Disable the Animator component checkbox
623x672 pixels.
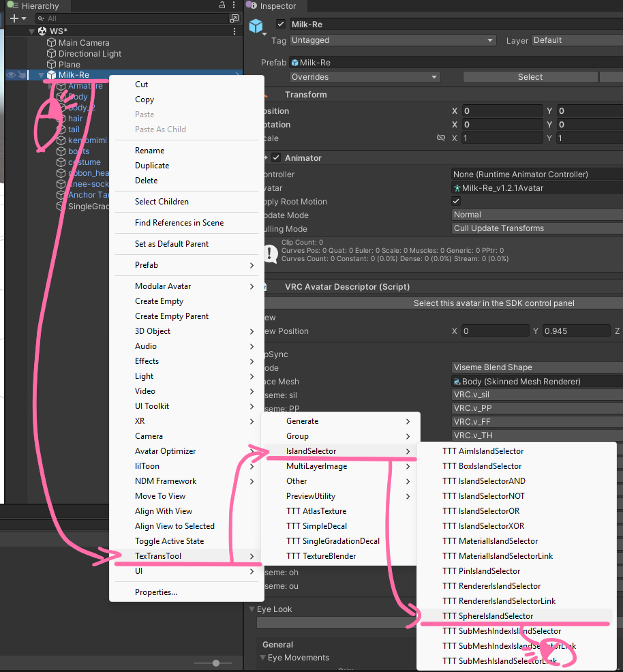coord(276,158)
